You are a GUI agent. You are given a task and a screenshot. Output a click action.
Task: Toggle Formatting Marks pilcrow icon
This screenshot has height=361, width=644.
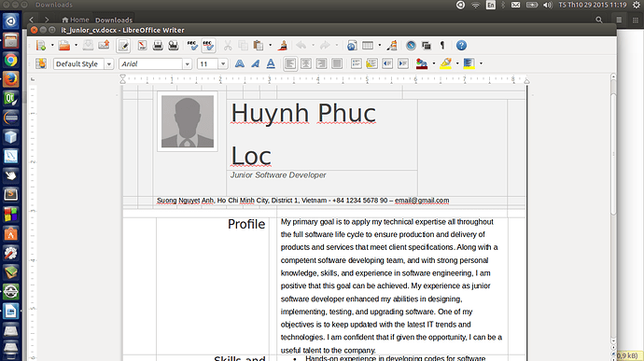pyautogui.click(x=442, y=46)
